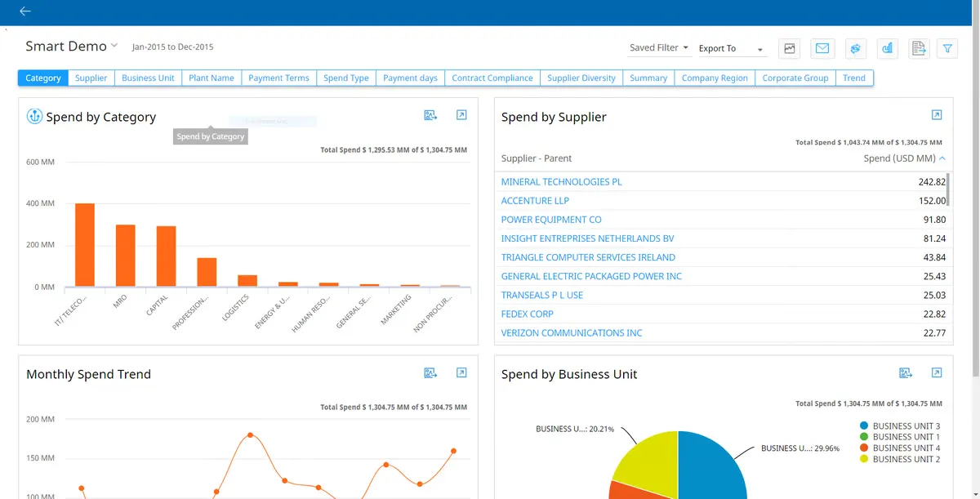This screenshot has height=499, width=980.
Task: Export the Monthly Spend Trend chart as image
Action: coord(430,372)
